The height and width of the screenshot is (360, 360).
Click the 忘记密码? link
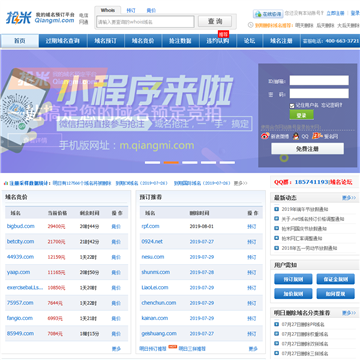pos(331,105)
